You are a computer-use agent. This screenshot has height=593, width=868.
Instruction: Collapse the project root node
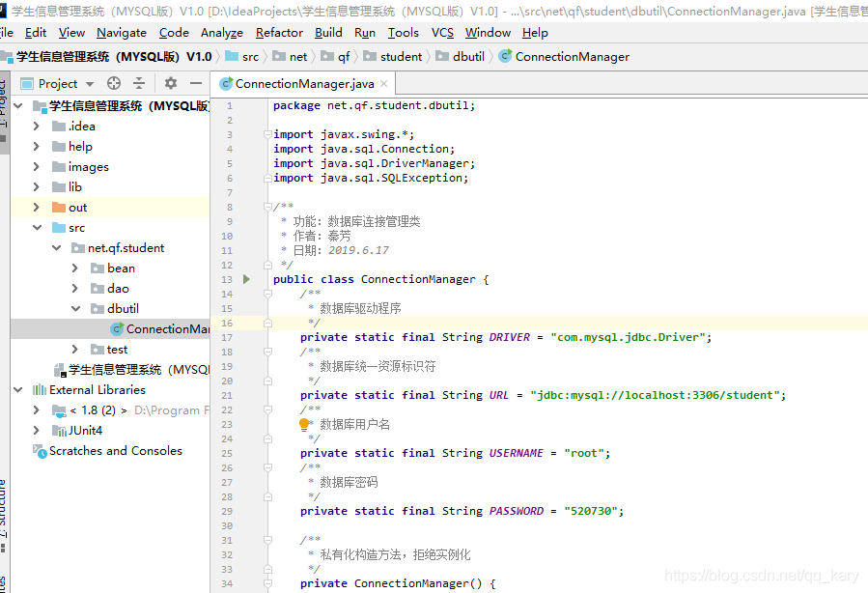(18, 105)
